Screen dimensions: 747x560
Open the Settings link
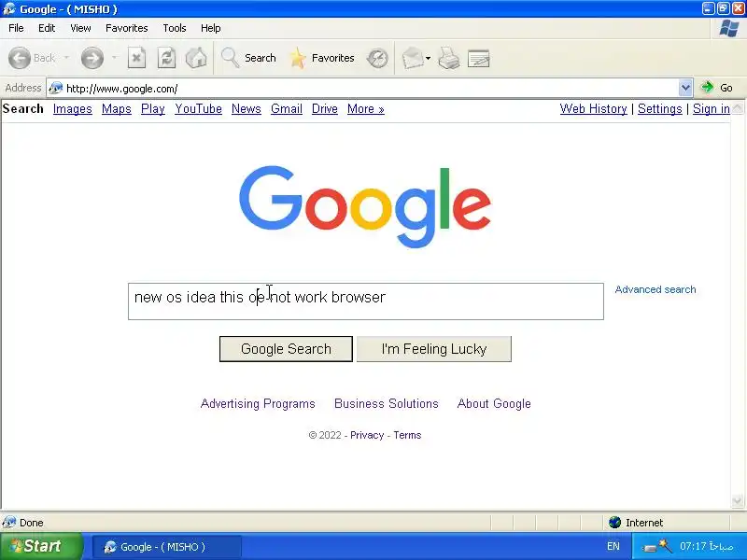pyautogui.click(x=660, y=109)
